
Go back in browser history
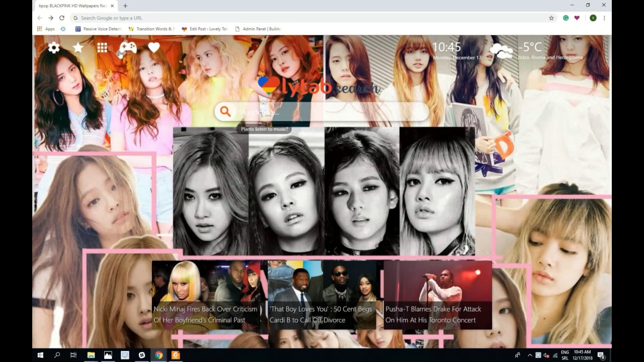pyautogui.click(x=40, y=18)
